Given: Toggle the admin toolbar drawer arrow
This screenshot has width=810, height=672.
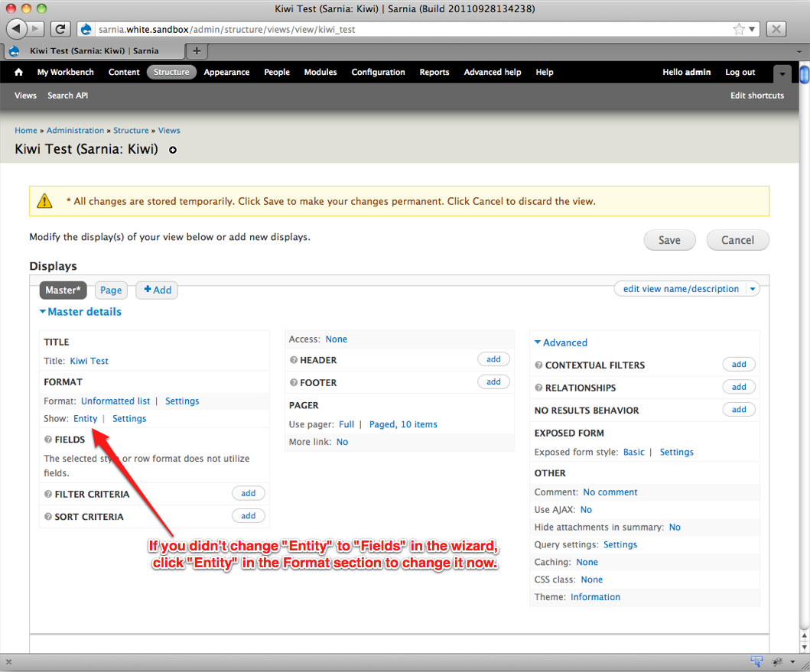Looking at the screenshot, I should point(782,74).
